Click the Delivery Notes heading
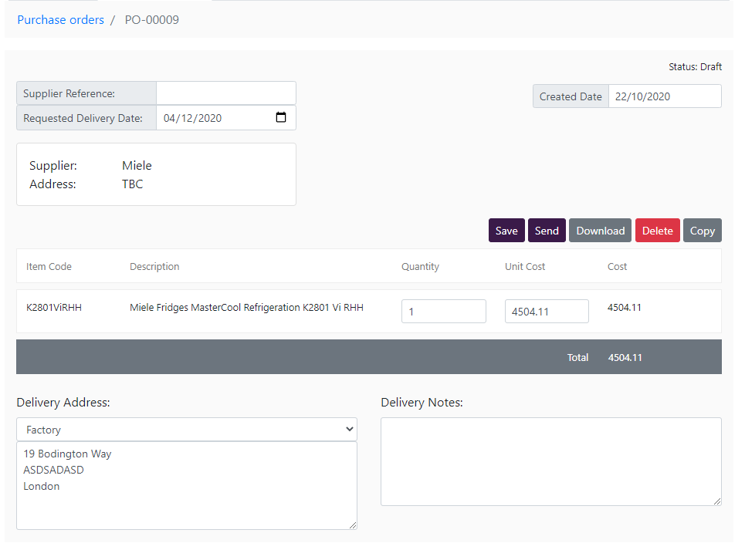This screenshot has width=745, height=560. [422, 403]
